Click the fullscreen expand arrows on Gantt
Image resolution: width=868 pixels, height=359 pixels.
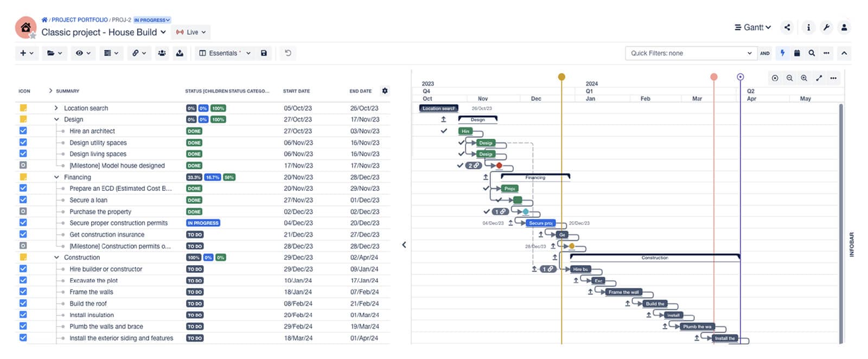tap(819, 78)
